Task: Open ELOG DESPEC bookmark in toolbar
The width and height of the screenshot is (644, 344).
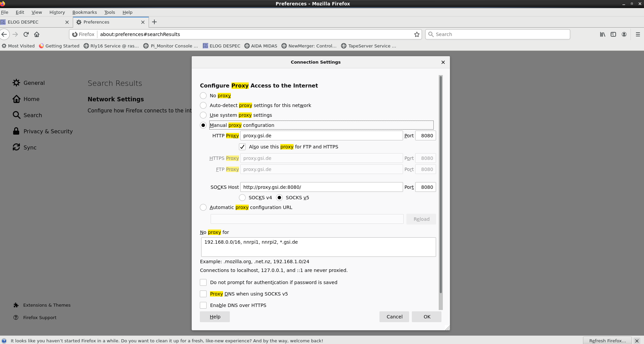Action: pos(221,46)
